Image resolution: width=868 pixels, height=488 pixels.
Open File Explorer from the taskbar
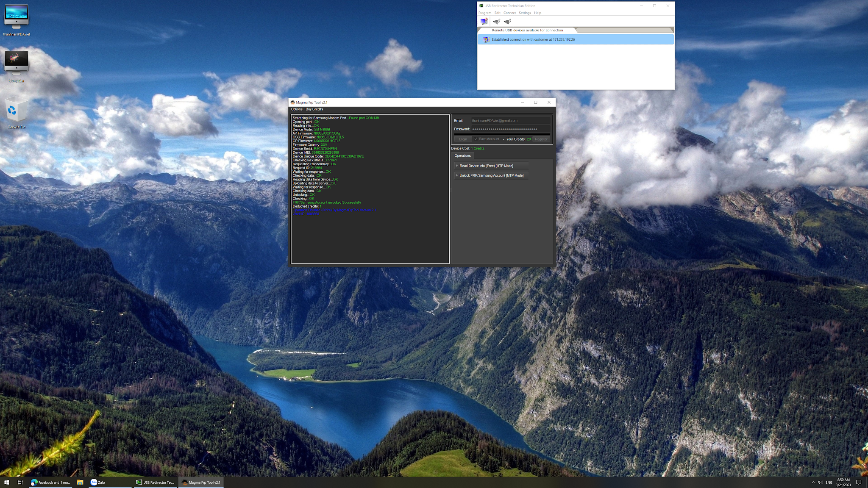(x=80, y=482)
